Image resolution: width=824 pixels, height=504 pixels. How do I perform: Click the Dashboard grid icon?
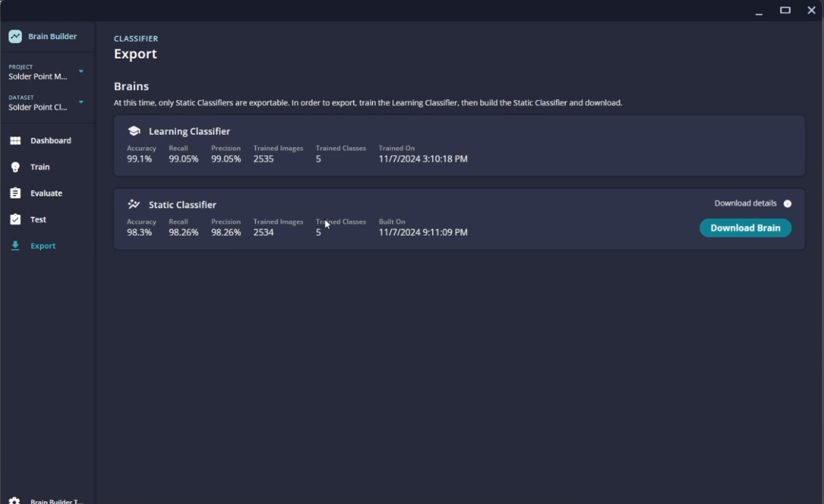tap(15, 141)
